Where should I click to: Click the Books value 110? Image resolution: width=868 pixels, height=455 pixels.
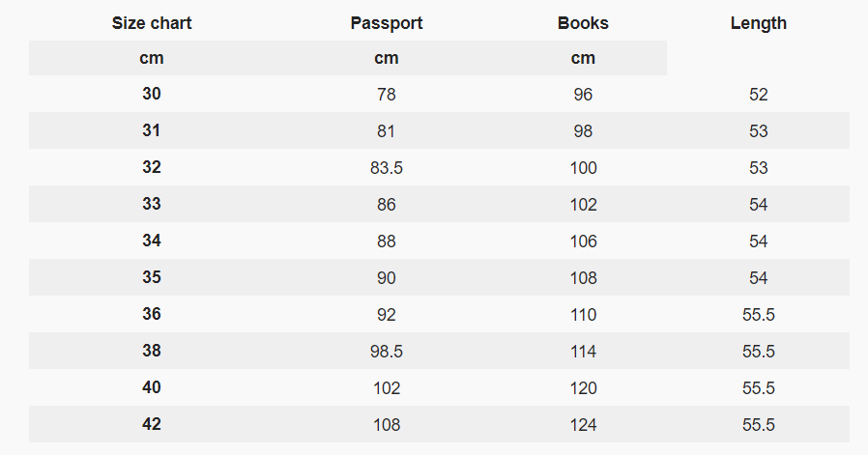(x=583, y=315)
